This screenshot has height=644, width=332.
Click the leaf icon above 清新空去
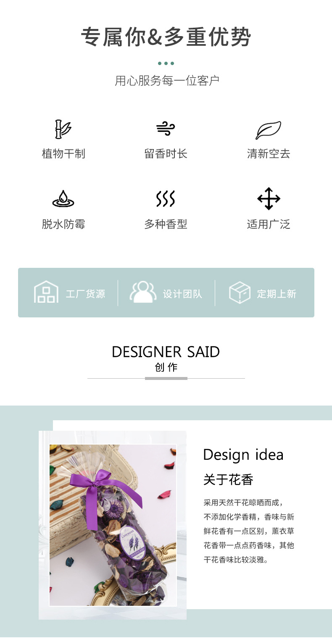pyautogui.click(x=268, y=130)
